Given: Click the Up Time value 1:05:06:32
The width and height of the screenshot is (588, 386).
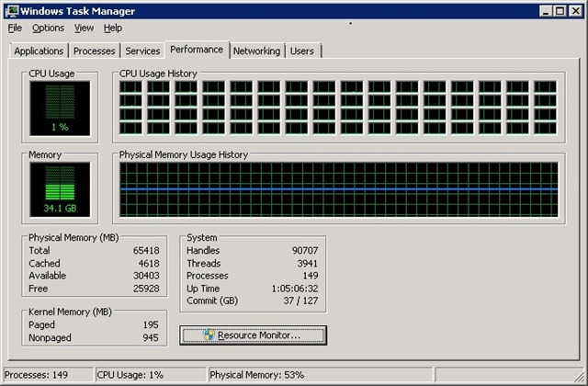Looking at the screenshot, I should (x=295, y=289).
